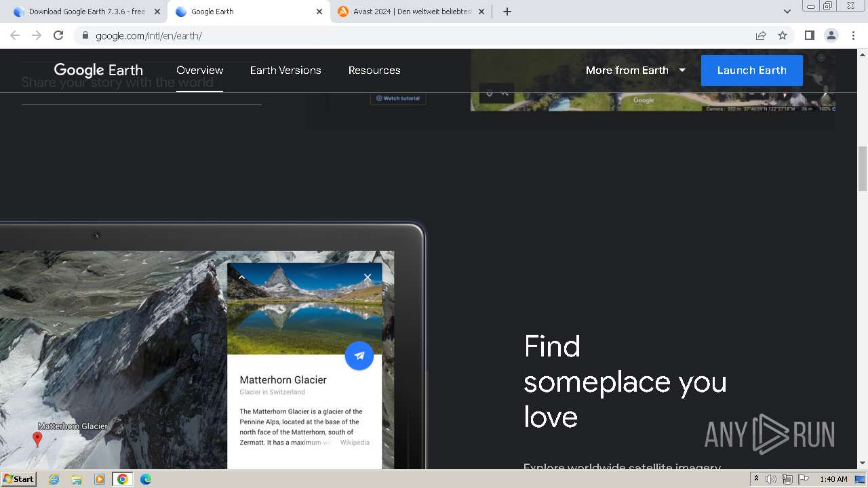Click the 'Find someplace you love' heading
This screenshot has width=868, height=488.
point(625,382)
